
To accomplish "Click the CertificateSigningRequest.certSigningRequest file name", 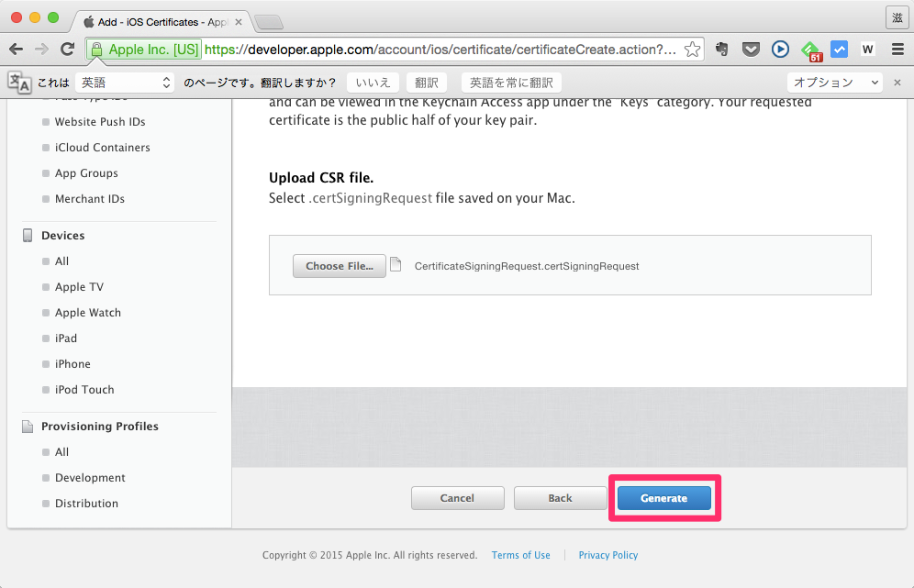I will point(527,266).
